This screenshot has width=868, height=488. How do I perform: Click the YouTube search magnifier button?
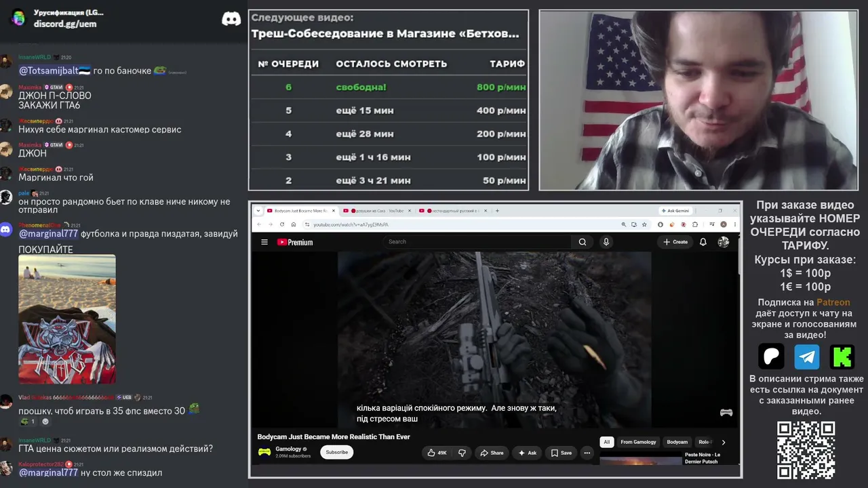(583, 242)
